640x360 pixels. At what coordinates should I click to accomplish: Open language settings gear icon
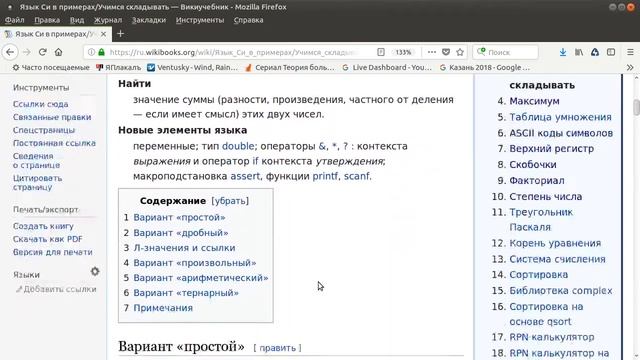point(95,271)
